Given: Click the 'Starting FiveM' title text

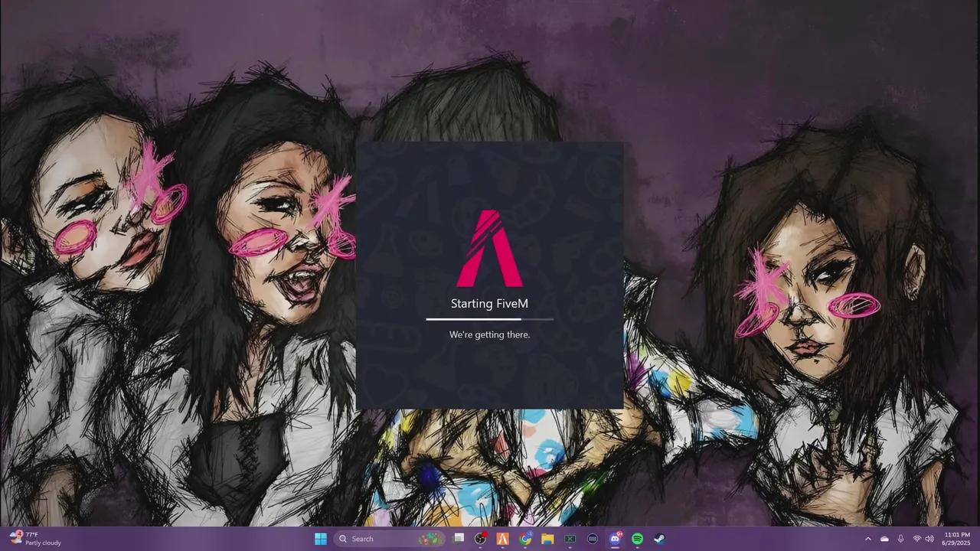Looking at the screenshot, I should 490,304.
